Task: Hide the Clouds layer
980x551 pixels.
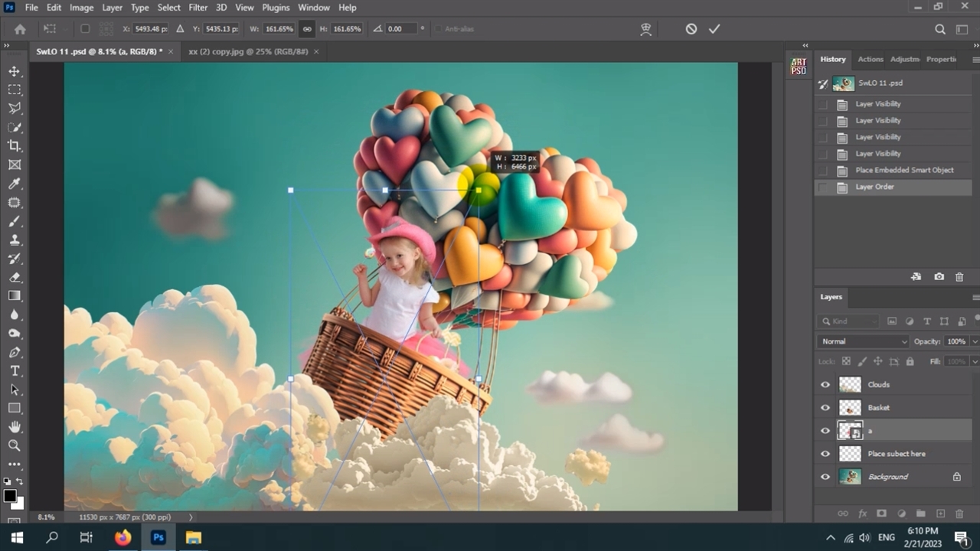Action: click(x=825, y=385)
